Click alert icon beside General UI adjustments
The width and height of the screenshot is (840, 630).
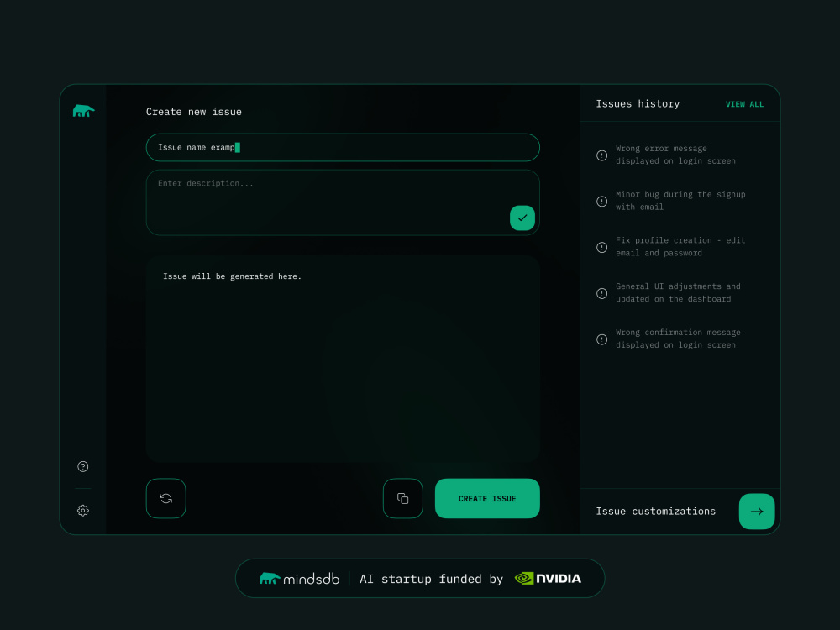[x=602, y=293]
